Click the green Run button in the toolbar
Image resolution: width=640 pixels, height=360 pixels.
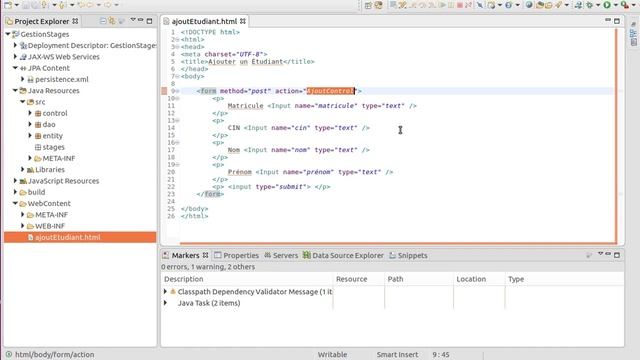coord(607,5)
